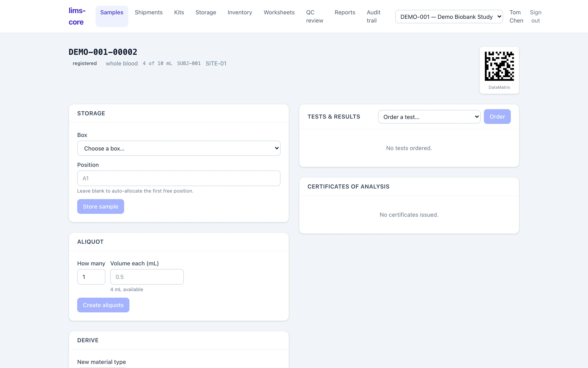The image size is (588, 368).
Task: Click the auto-allocate position hint text
Action: [x=135, y=191]
